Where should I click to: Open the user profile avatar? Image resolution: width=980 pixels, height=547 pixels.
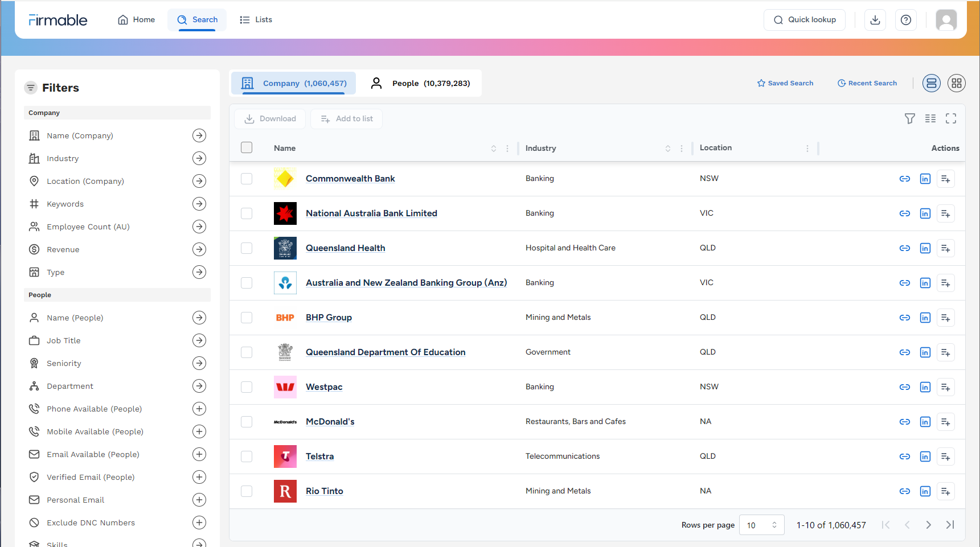(946, 20)
